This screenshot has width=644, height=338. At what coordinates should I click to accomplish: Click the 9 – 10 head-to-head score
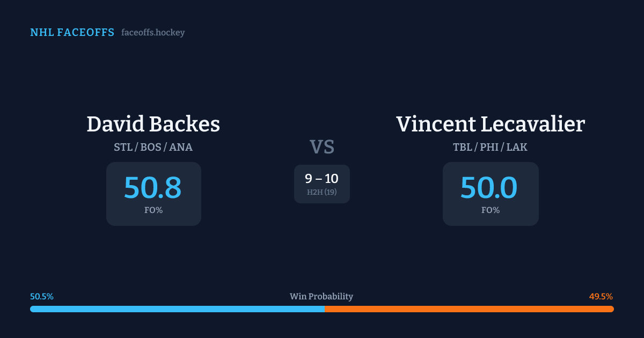click(x=322, y=179)
